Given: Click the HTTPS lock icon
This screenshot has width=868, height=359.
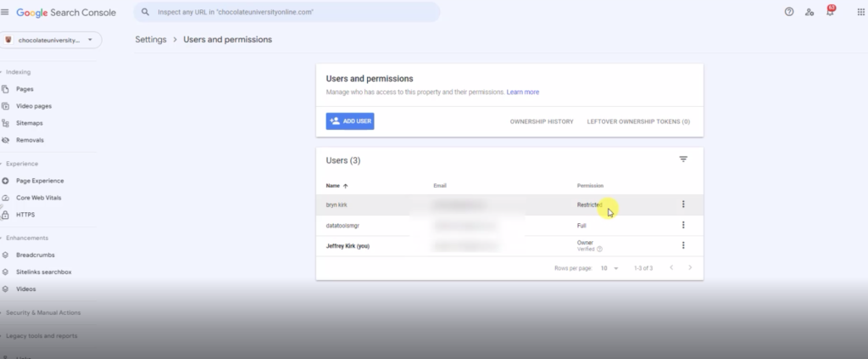Looking at the screenshot, I should (x=6, y=215).
